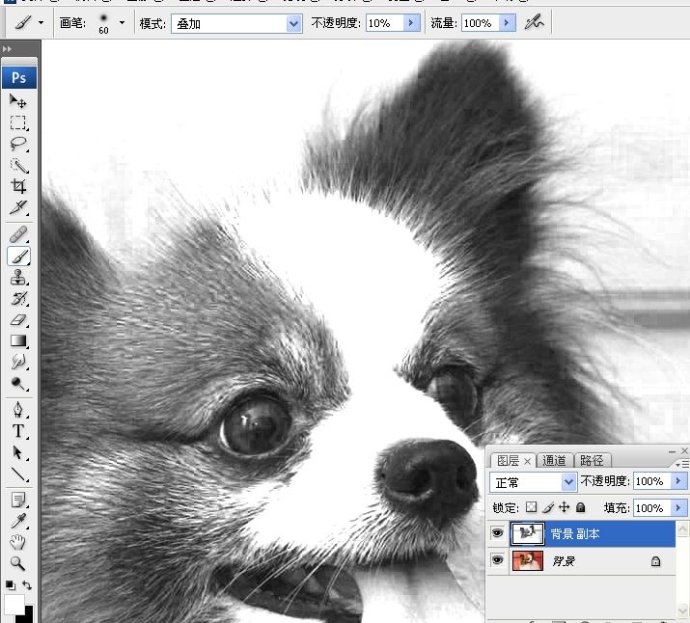Expand the brush opacity 10% slider arrow
The height and width of the screenshot is (623, 690).
point(410,23)
